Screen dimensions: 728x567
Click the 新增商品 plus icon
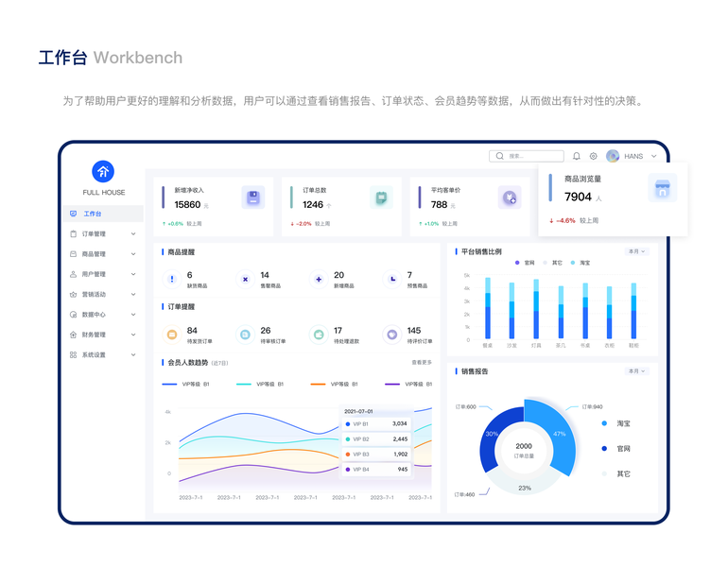click(319, 279)
